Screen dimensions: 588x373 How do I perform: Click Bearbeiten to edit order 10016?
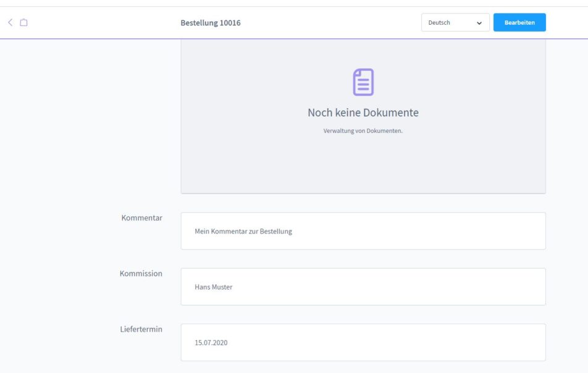[519, 22]
